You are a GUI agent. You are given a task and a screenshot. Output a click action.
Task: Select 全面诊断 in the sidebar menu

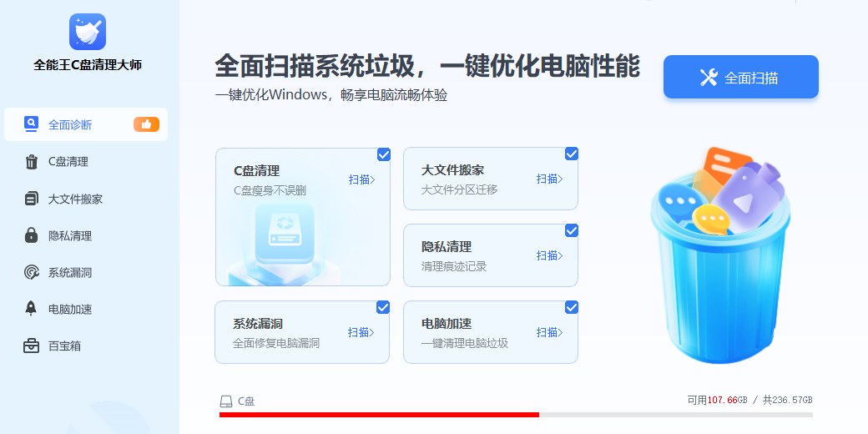tap(86, 124)
